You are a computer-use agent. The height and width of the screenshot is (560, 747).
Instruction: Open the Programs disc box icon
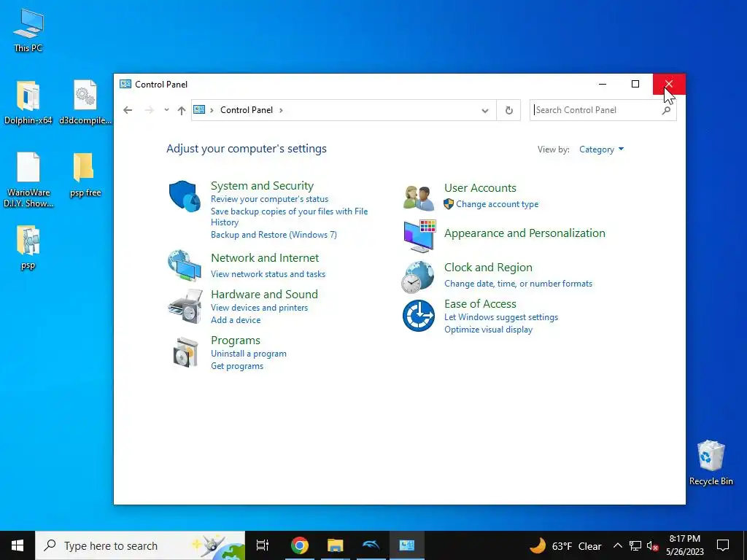[x=185, y=352]
